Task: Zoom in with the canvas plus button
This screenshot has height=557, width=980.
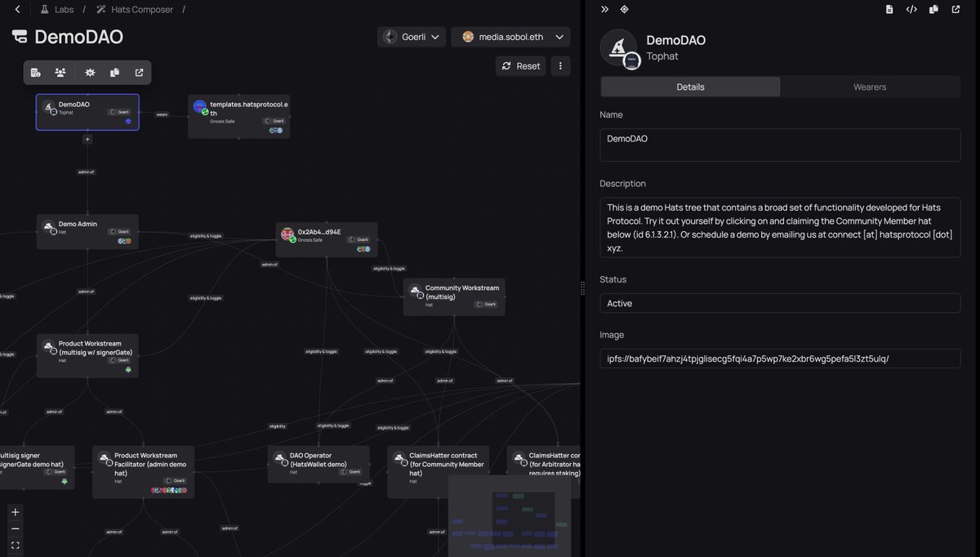Action: (x=16, y=512)
